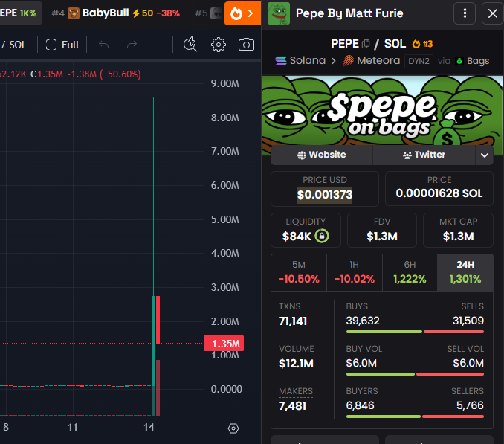Click the buys versus sells ratio bar
The width and height of the screenshot is (504, 444).
point(415,332)
